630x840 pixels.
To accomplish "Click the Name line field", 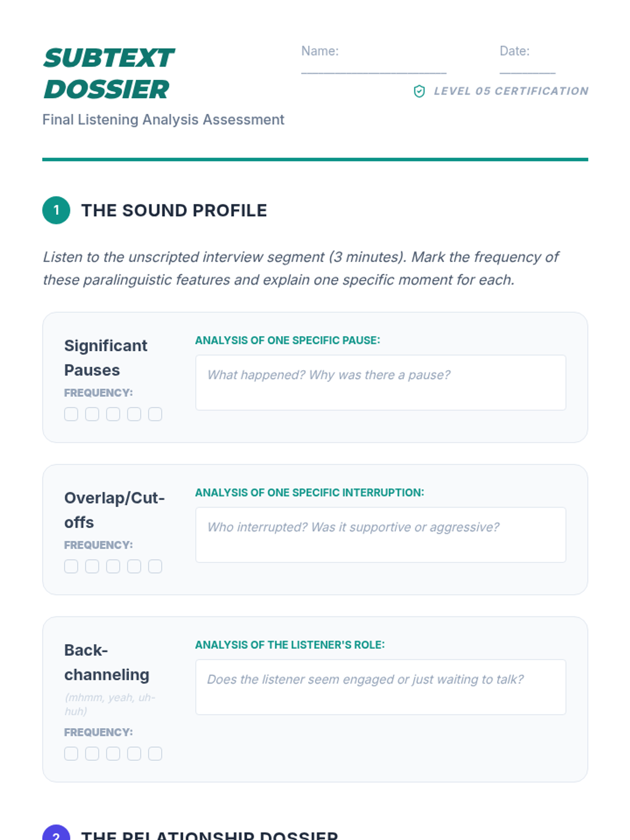I will [374, 67].
